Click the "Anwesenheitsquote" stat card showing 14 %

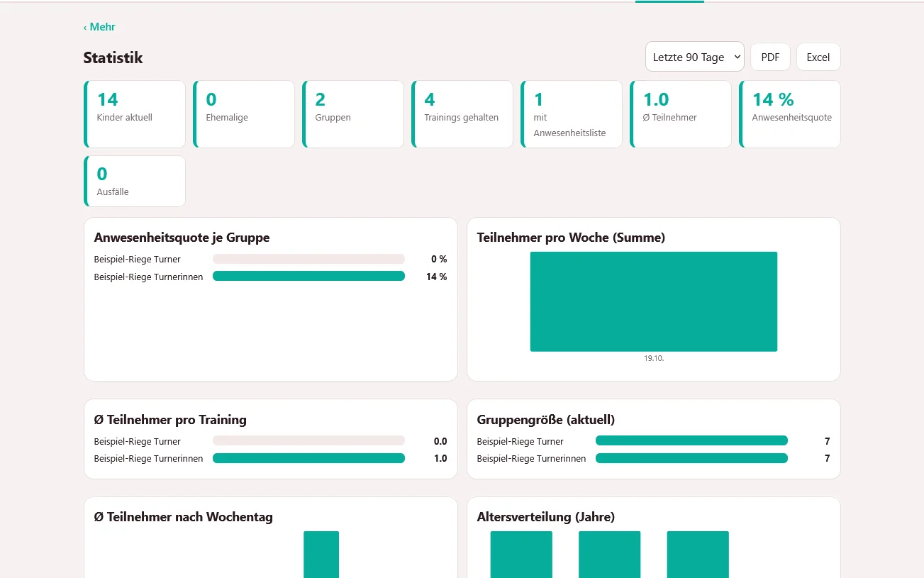[x=790, y=114]
